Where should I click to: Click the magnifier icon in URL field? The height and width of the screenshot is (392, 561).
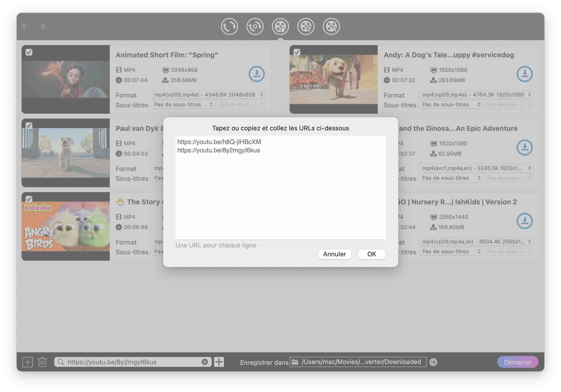click(x=61, y=362)
